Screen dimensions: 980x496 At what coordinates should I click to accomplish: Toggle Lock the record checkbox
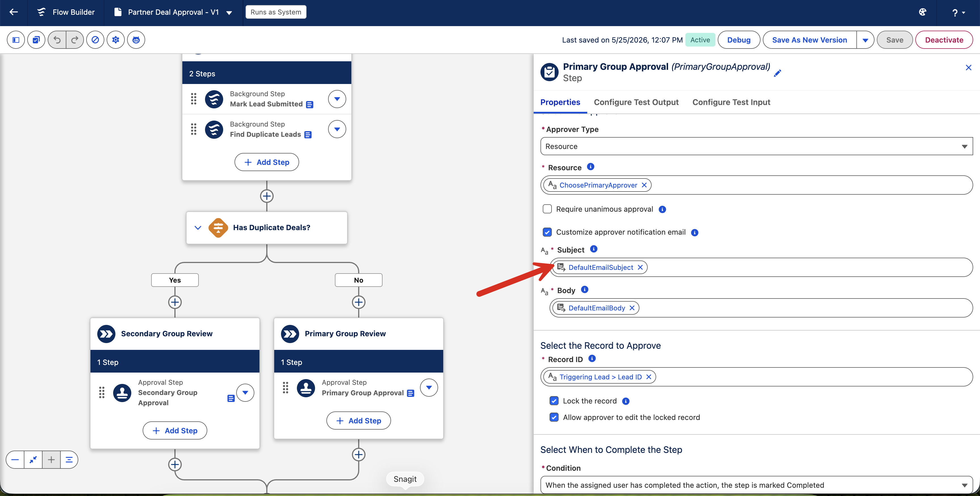[554, 401]
